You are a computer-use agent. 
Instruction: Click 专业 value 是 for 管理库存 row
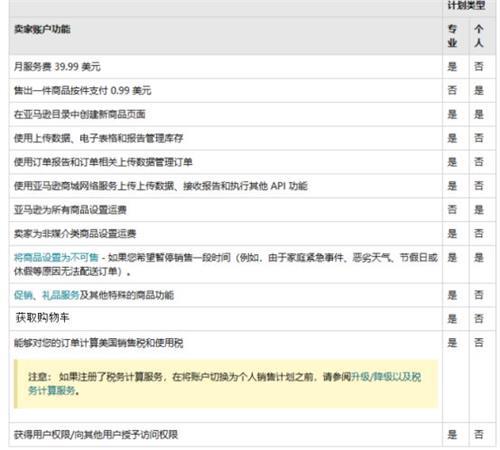452,138
